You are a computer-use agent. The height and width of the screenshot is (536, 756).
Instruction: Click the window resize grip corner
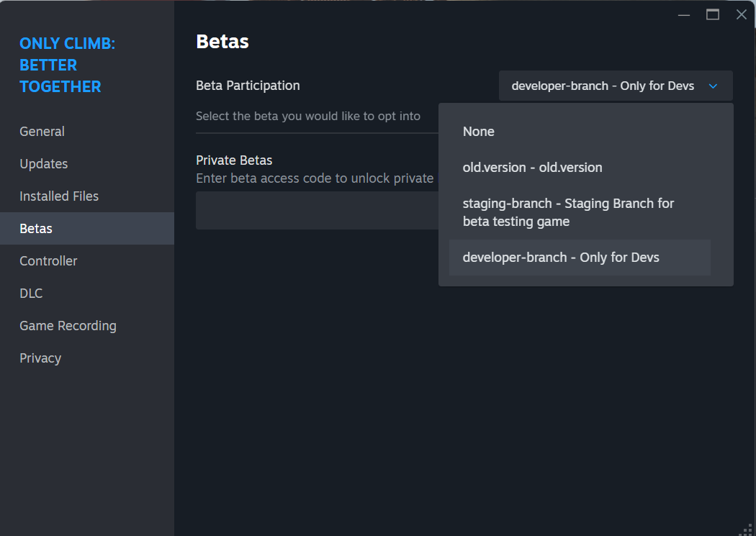point(747,530)
